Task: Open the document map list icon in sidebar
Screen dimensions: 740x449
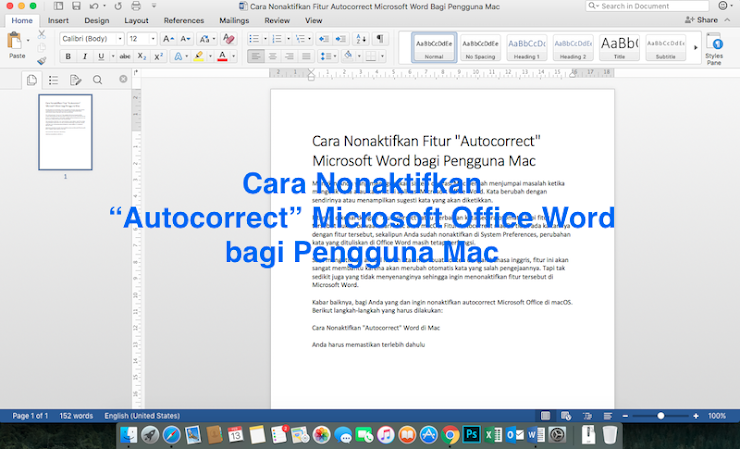Action: click(x=53, y=80)
